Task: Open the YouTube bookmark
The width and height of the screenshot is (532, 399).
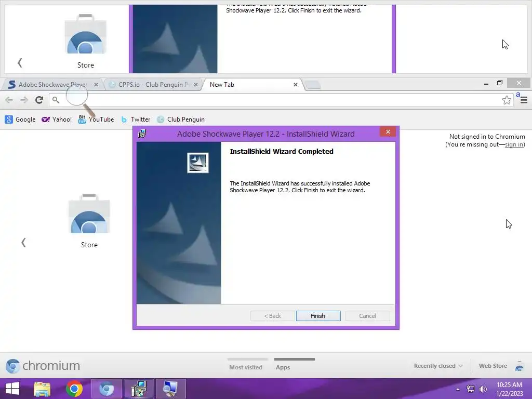Action: coord(96,119)
